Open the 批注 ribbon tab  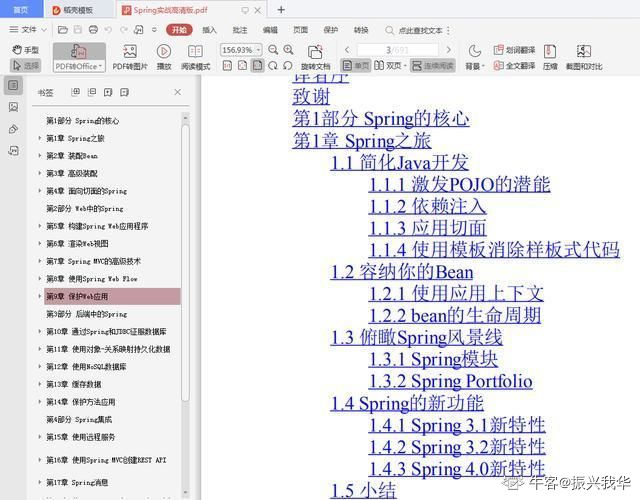click(x=240, y=30)
